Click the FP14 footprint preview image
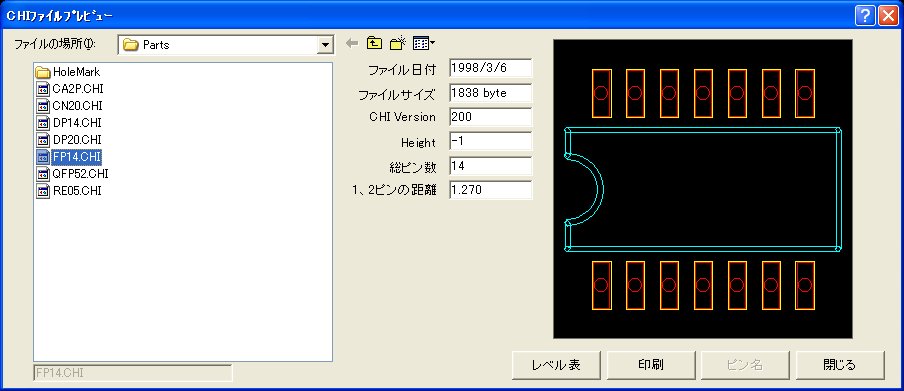 tap(703, 189)
